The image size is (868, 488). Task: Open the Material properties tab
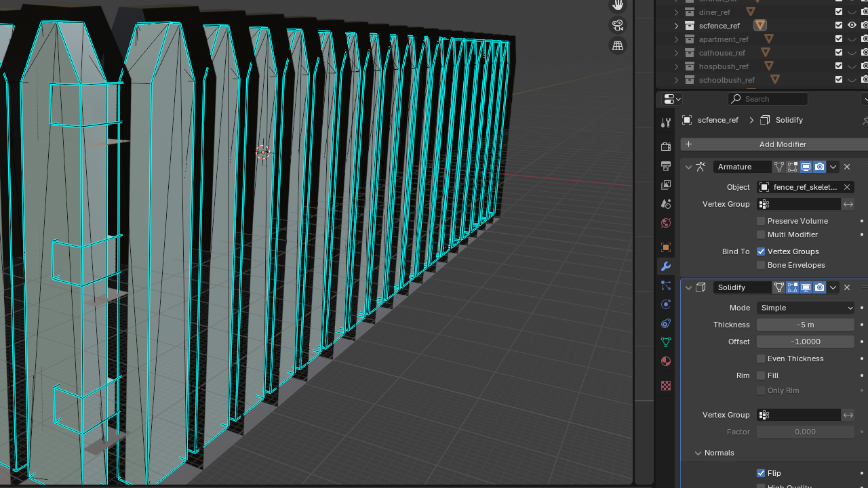(666, 361)
